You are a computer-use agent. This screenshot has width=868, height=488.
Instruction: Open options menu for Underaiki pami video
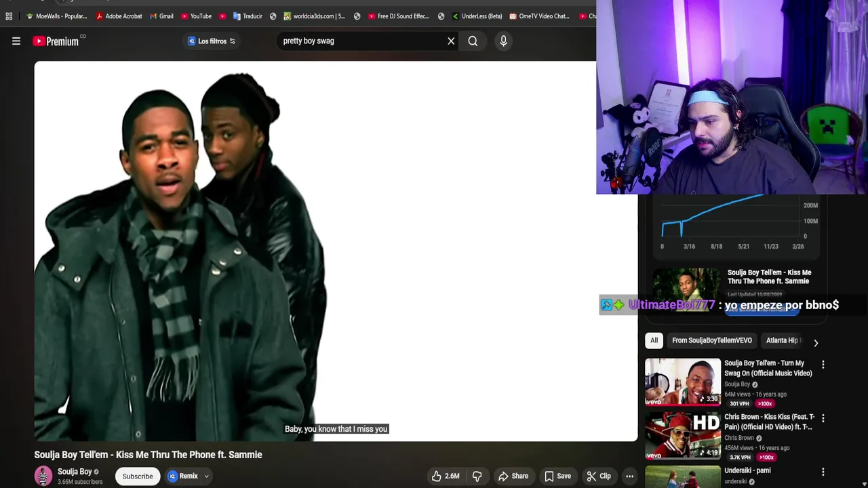(x=823, y=472)
